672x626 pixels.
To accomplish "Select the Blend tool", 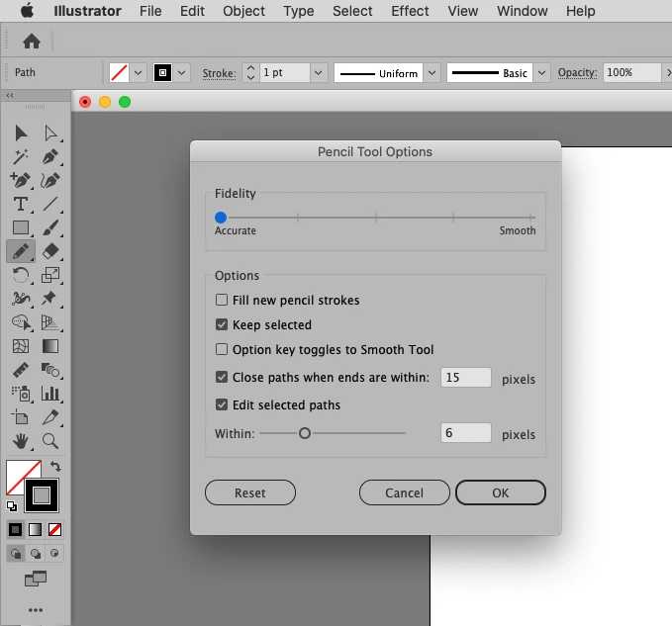I will (50, 370).
